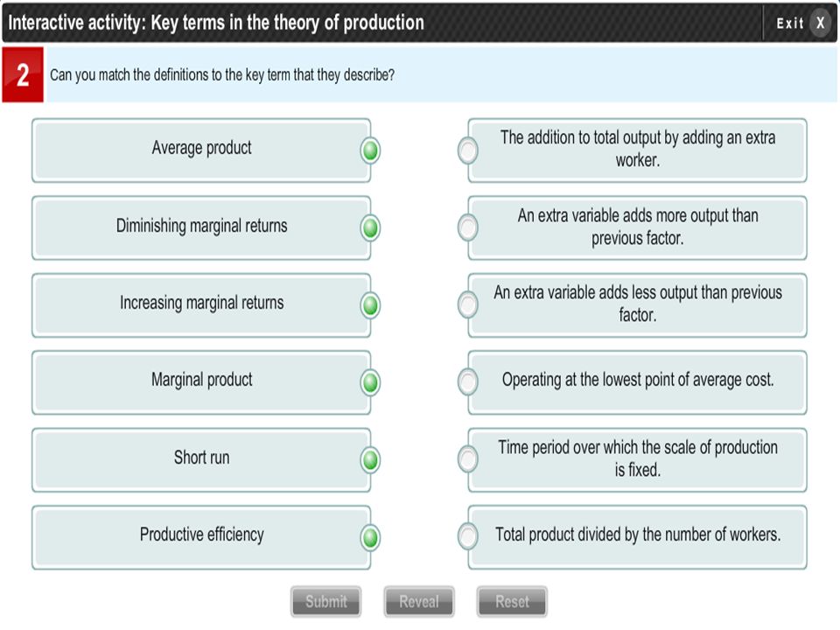
Task: Select empty circle for 'adds more output' definition
Action: [x=467, y=227]
